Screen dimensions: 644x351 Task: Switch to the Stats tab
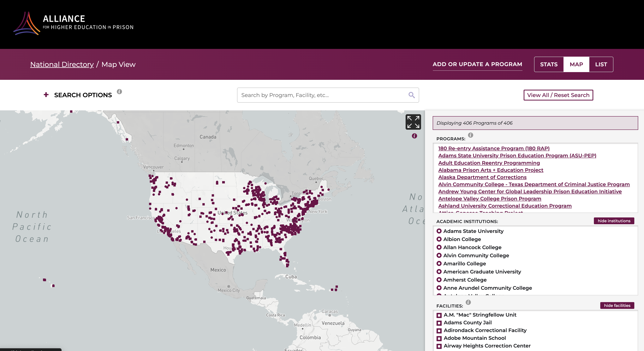tap(549, 64)
